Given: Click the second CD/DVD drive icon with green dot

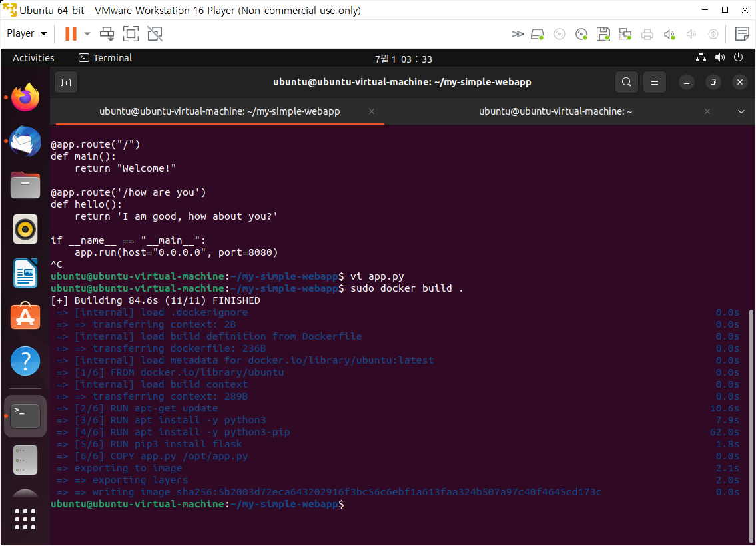Looking at the screenshot, I should 581,34.
